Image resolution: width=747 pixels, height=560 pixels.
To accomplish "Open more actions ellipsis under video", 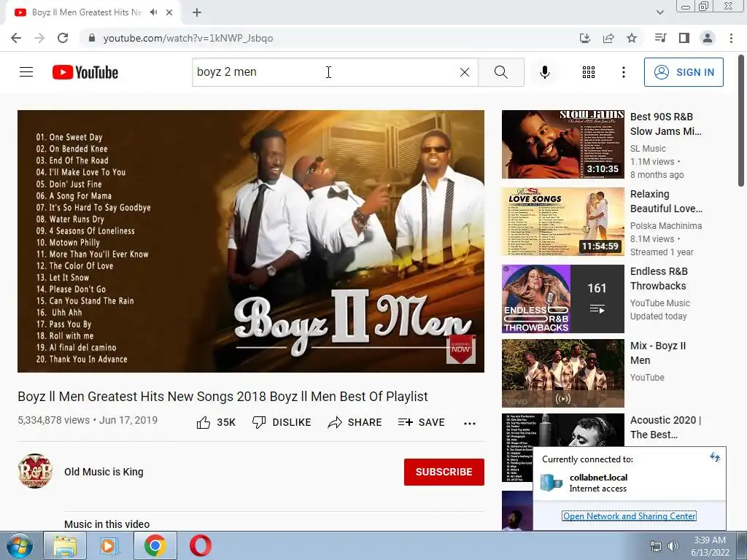I will (x=470, y=424).
